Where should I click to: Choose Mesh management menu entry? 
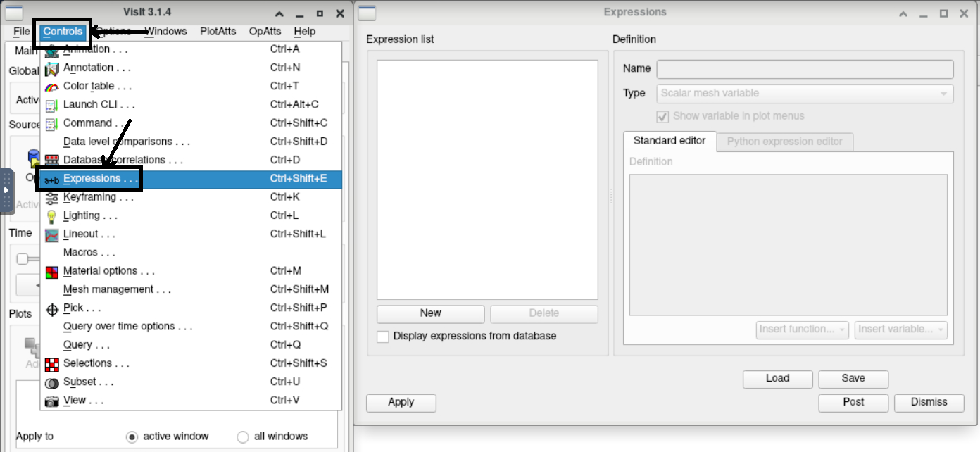pos(191,289)
